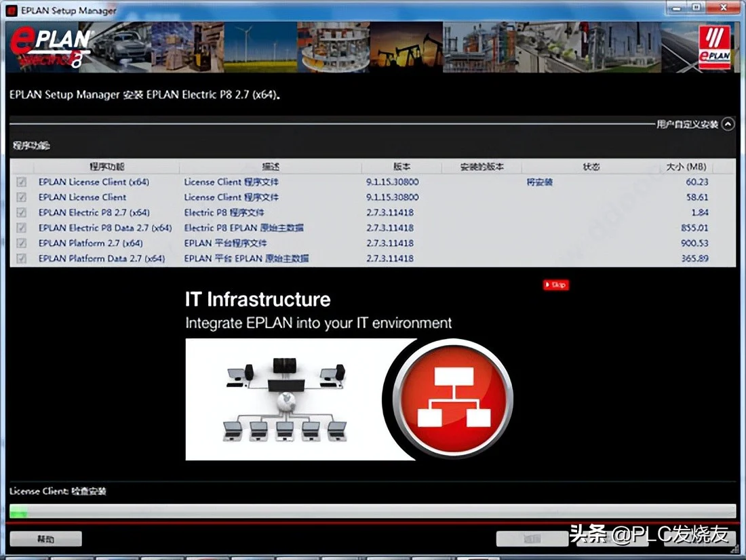This screenshot has width=746, height=560.
Task: Click the 程序功能 column header
Action: (x=106, y=167)
